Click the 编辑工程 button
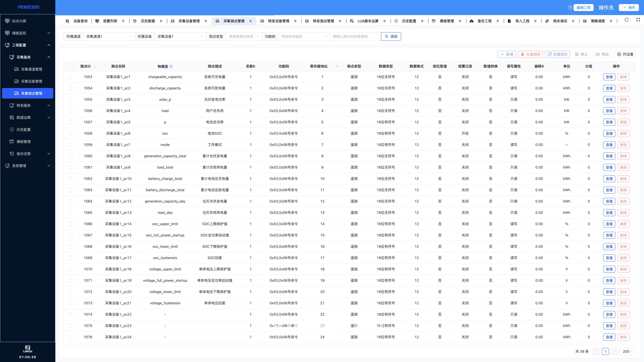 (584, 8)
